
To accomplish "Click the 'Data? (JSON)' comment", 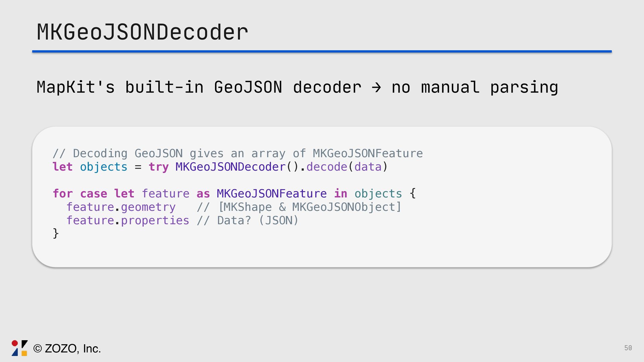I will click(x=258, y=221).
